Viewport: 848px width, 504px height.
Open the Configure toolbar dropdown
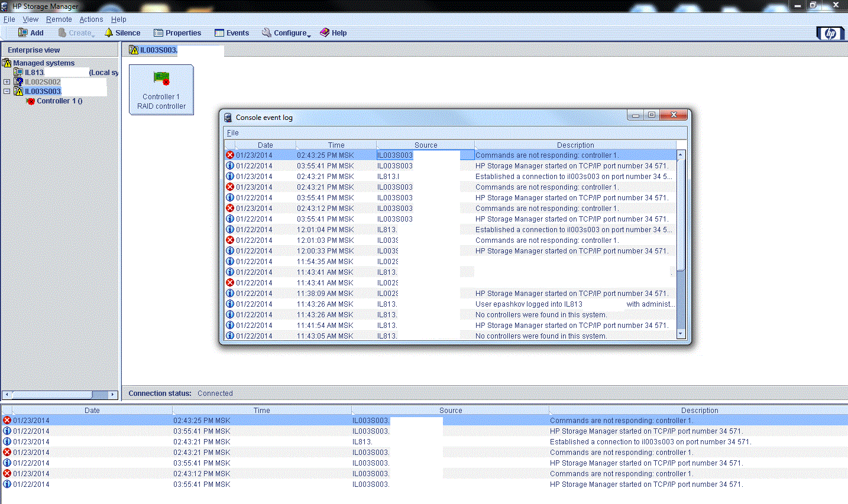click(x=286, y=33)
